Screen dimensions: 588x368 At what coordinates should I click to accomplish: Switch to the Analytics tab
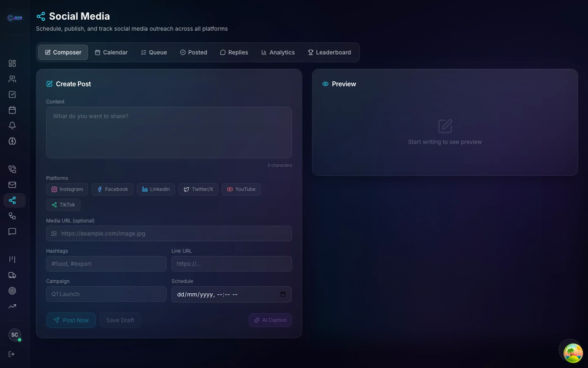tap(277, 52)
